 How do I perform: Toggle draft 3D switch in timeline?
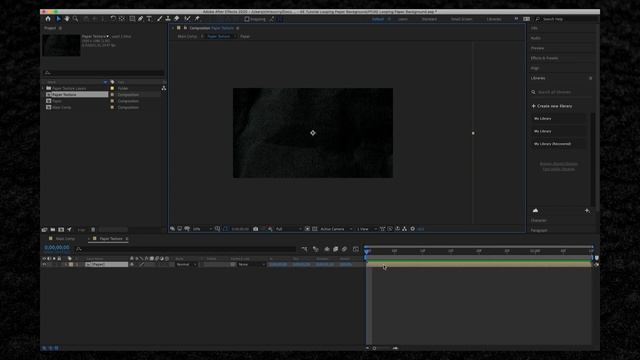pos(316,249)
